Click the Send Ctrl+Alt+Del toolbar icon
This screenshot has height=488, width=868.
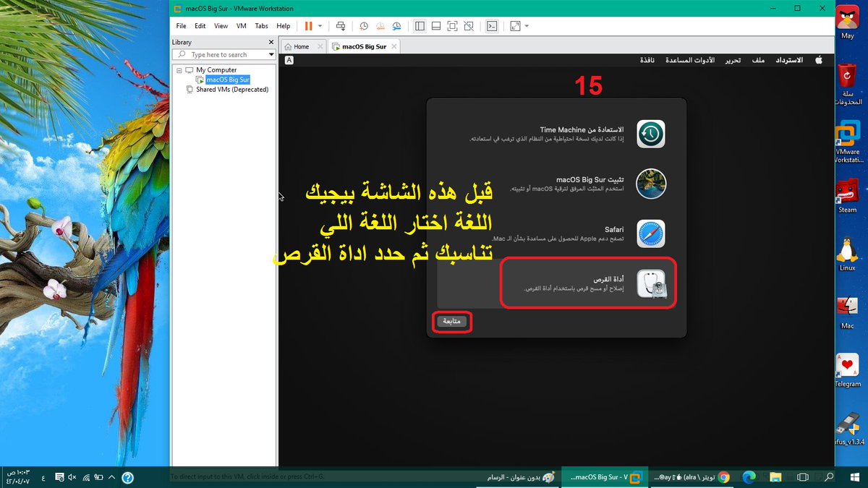pos(341,26)
